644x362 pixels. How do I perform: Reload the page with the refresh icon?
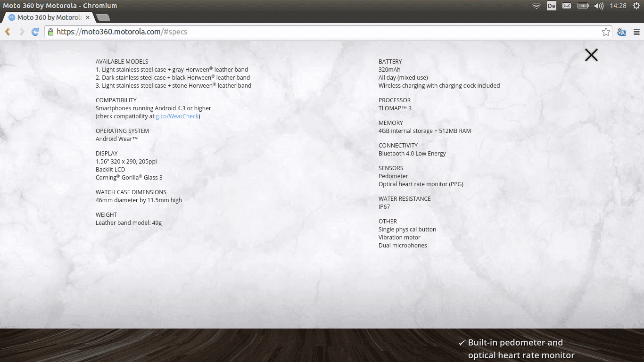35,32
